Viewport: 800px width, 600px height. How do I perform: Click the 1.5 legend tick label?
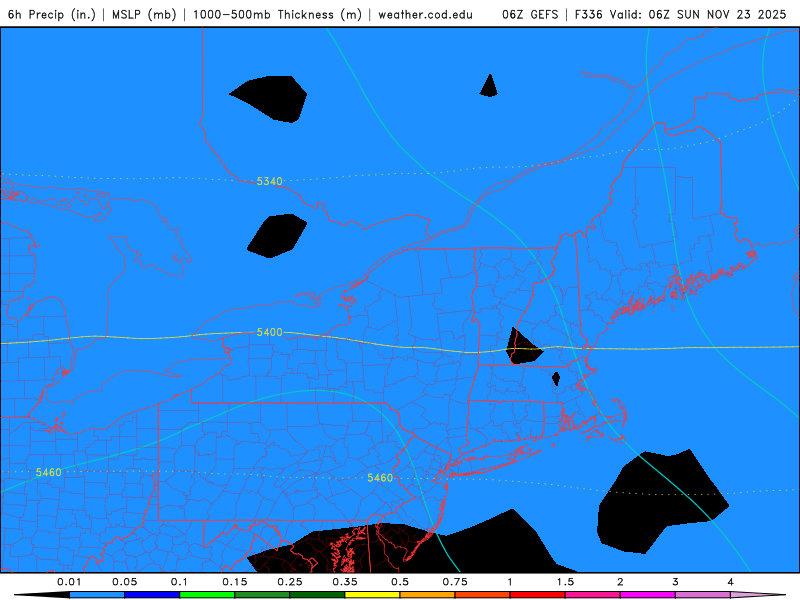click(x=565, y=582)
